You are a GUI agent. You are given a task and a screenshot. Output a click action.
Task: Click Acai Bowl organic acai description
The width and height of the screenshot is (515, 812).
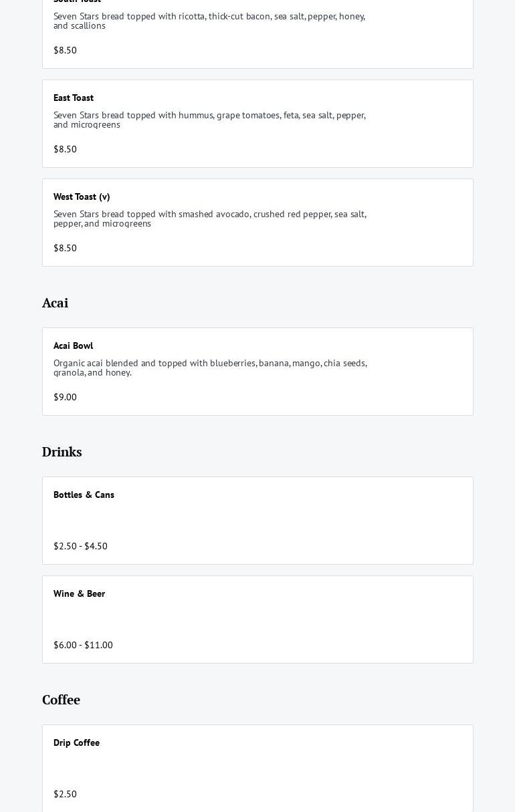[x=209, y=368]
